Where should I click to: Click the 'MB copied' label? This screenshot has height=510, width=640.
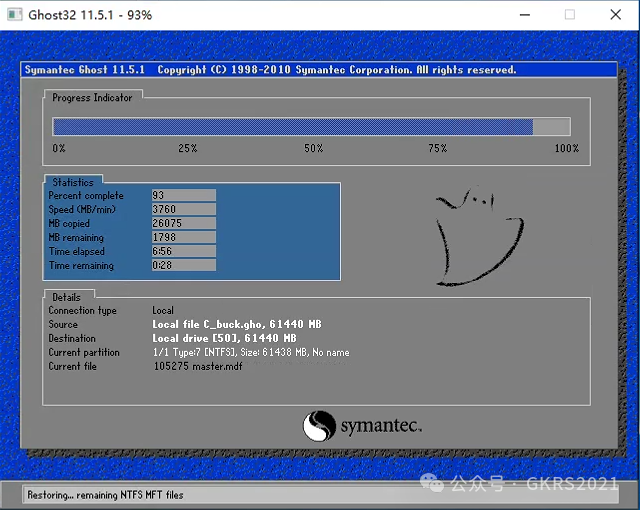tap(69, 224)
